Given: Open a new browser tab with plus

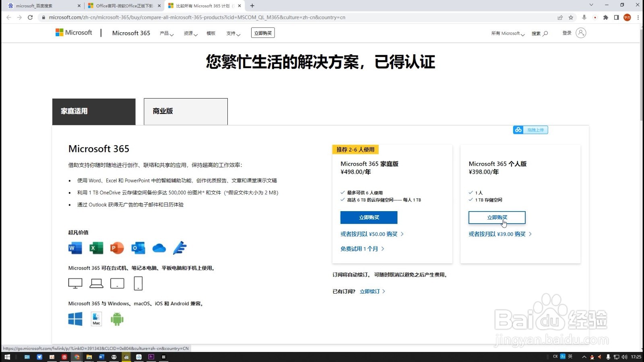Looking at the screenshot, I should point(252,6).
